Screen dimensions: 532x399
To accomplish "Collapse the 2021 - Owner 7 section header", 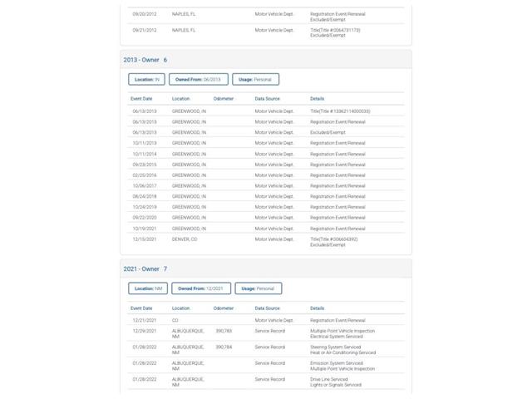I will (x=266, y=268).
